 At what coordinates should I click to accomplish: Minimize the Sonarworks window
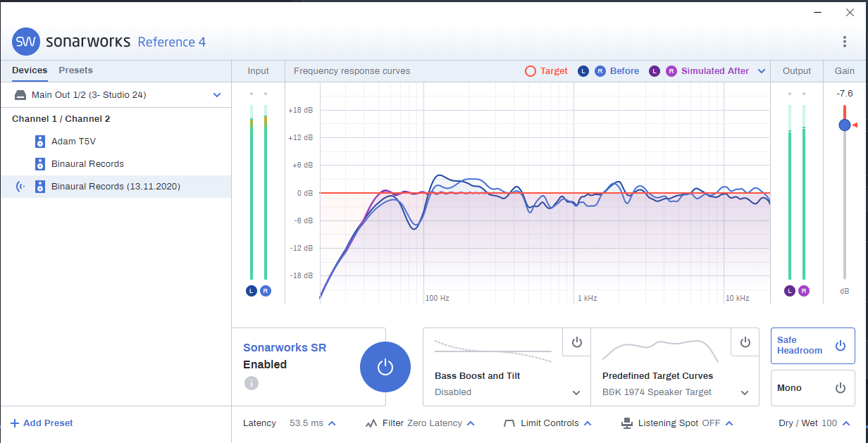(x=817, y=12)
